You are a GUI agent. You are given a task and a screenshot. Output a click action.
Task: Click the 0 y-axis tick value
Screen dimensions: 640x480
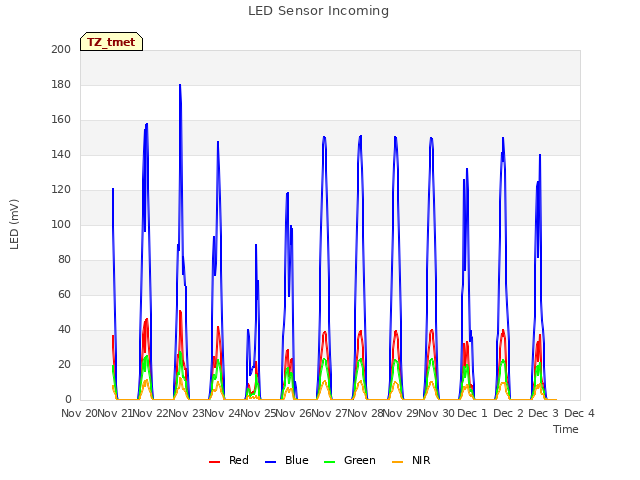(68, 400)
